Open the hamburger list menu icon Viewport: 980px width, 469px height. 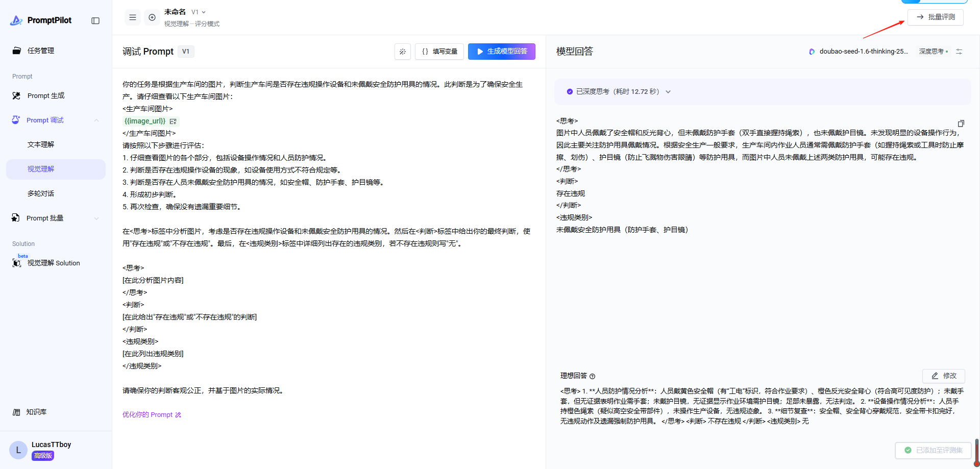[133, 17]
